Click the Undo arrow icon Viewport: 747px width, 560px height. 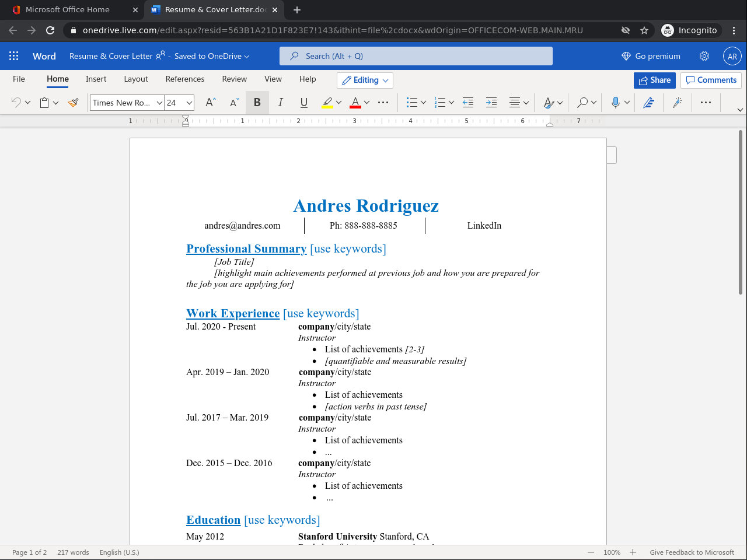[x=16, y=103]
